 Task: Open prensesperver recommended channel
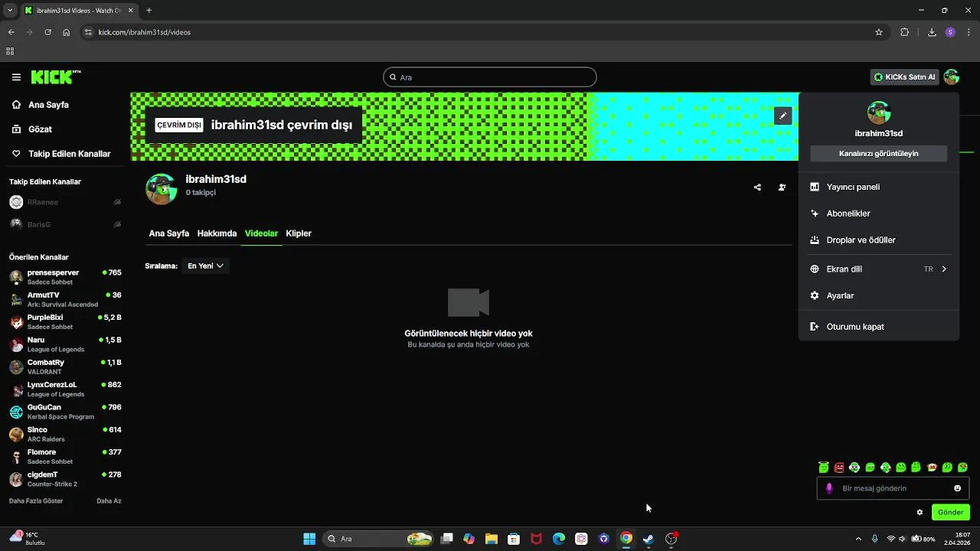click(x=65, y=277)
